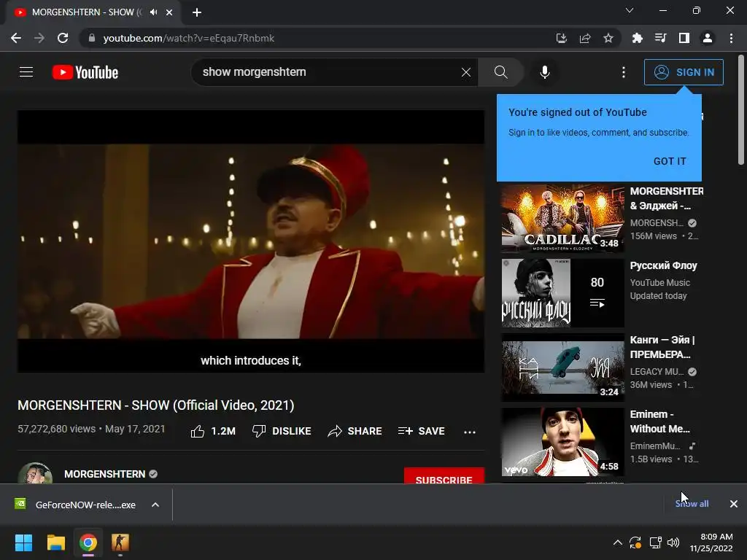Image resolution: width=747 pixels, height=560 pixels.
Task: Like the video with thumbs up
Action: [213, 431]
